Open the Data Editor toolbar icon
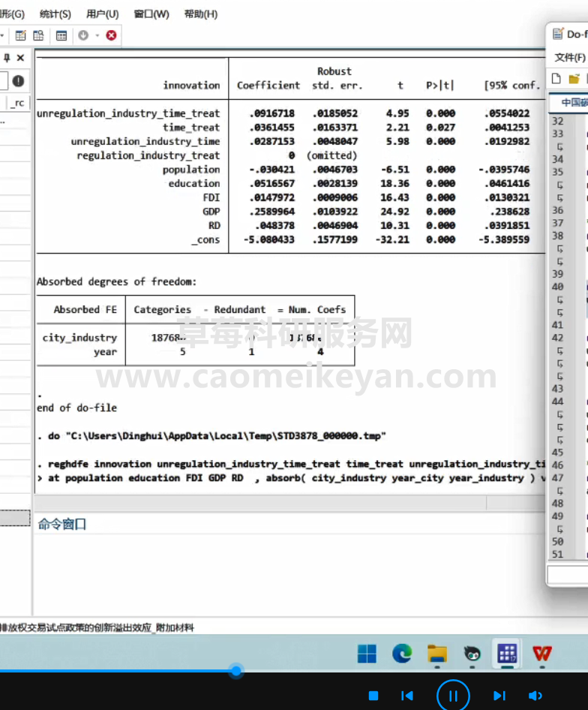588x710 pixels. [x=38, y=35]
